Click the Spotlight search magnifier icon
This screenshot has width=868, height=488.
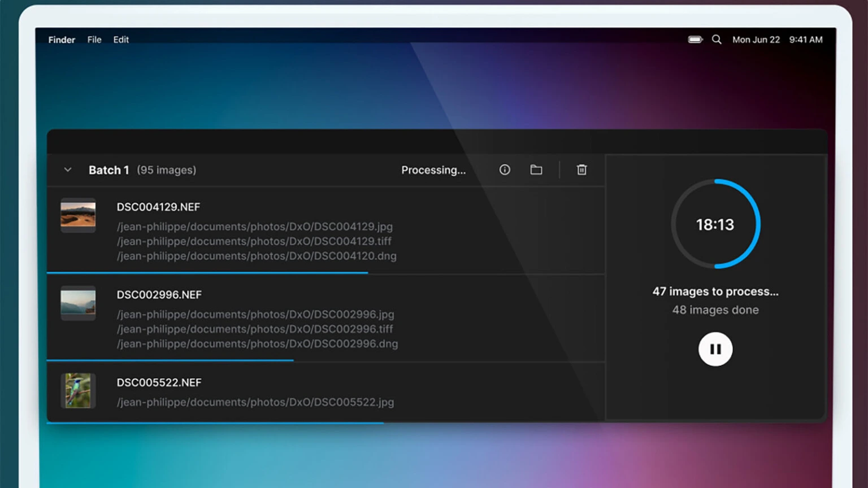pos(717,40)
